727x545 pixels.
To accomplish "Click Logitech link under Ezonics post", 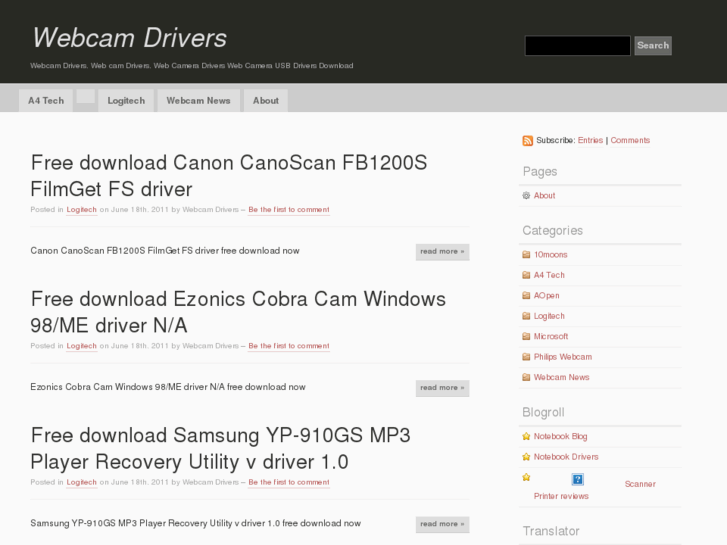I will point(82,346).
